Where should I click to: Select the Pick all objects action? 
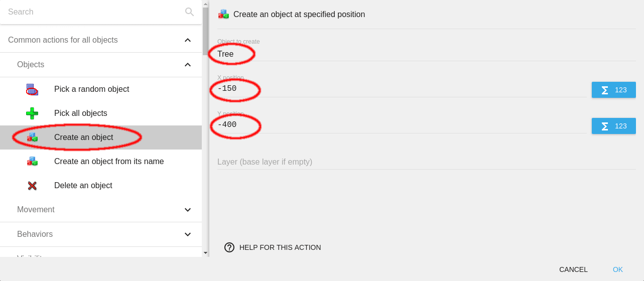tap(81, 113)
